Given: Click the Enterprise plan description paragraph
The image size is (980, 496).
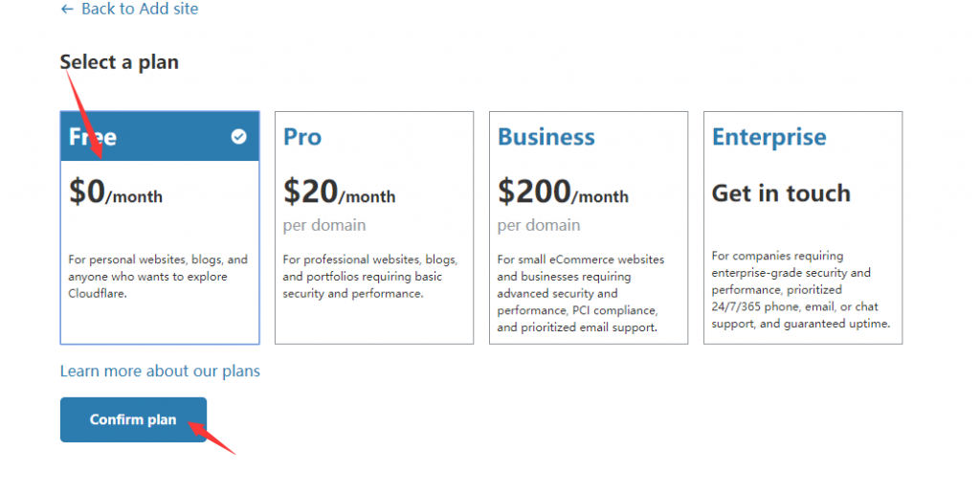Looking at the screenshot, I should 801,289.
